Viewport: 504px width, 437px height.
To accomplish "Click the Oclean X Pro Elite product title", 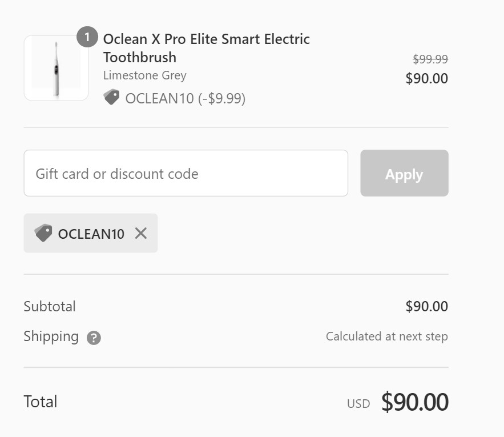I will (206, 48).
